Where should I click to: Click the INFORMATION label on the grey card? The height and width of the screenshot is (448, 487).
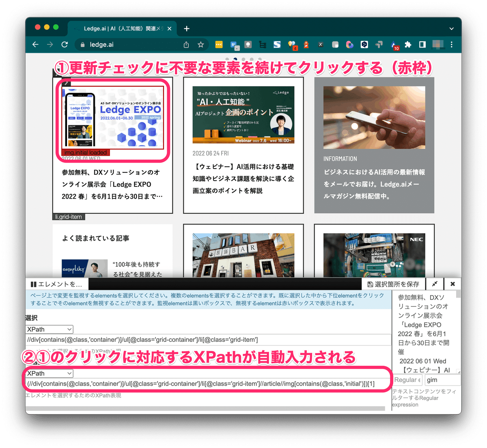pos(340,159)
